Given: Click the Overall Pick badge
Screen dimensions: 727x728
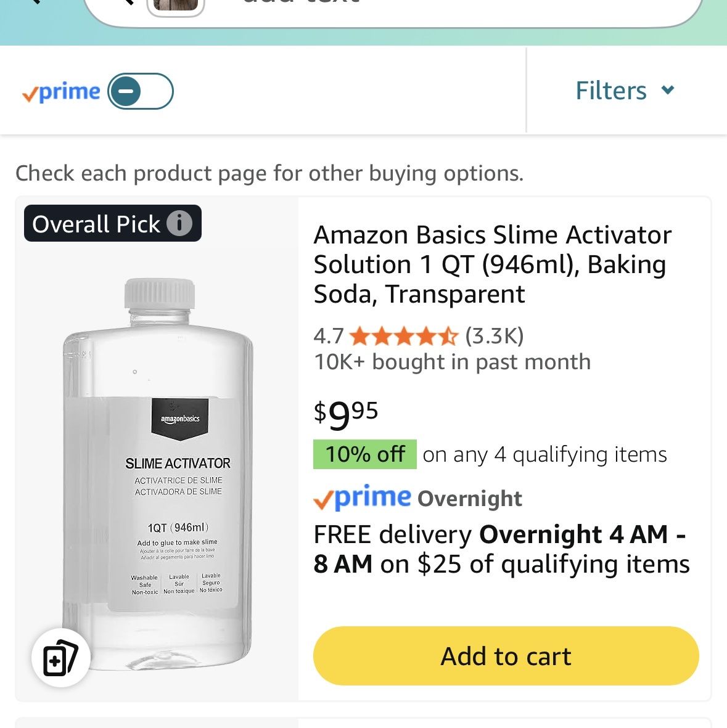Looking at the screenshot, I should tap(112, 223).
